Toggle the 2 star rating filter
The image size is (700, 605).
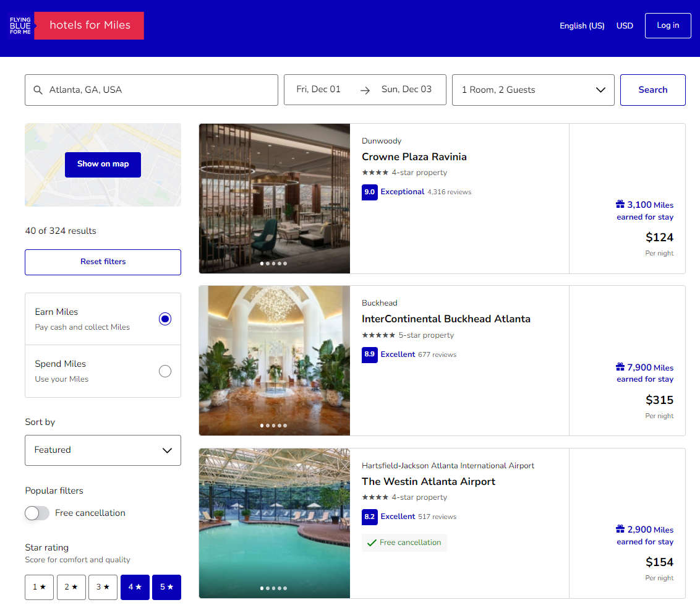click(71, 587)
